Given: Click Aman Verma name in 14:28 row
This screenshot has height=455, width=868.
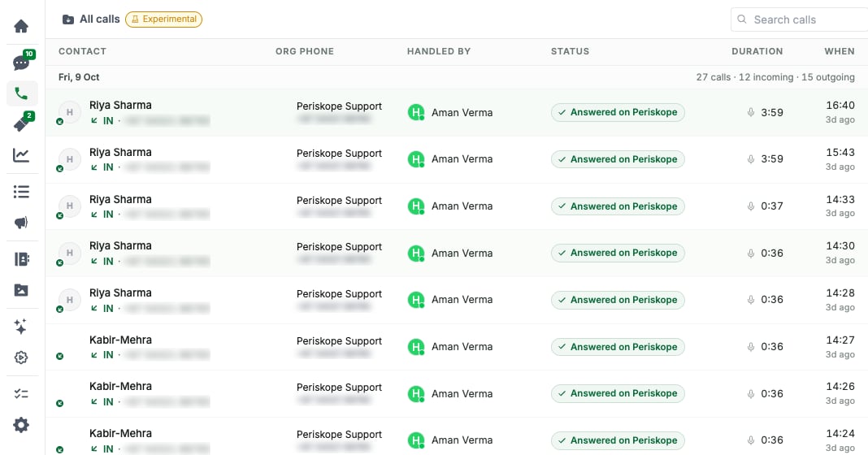Looking at the screenshot, I should click(462, 300).
